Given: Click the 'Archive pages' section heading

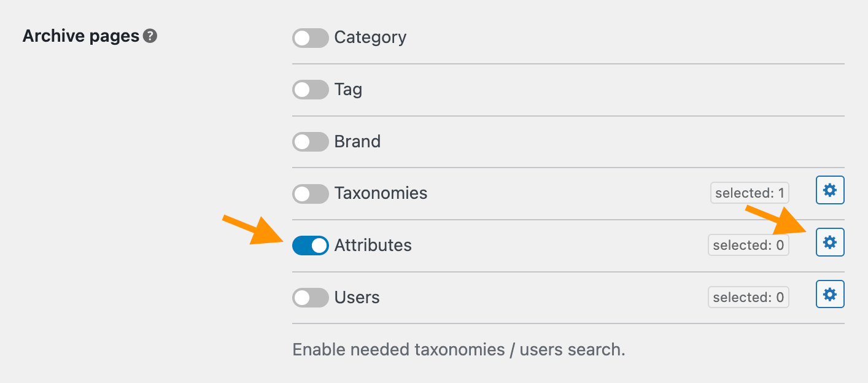Looking at the screenshot, I should click(81, 36).
